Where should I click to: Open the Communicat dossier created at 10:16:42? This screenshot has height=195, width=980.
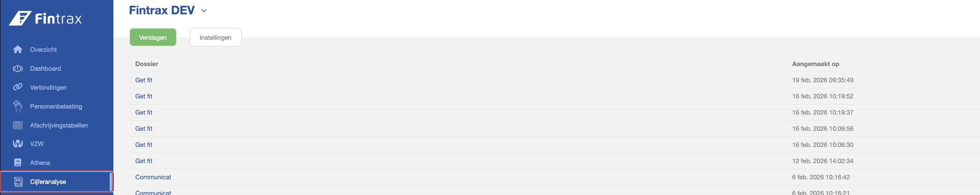point(153,177)
